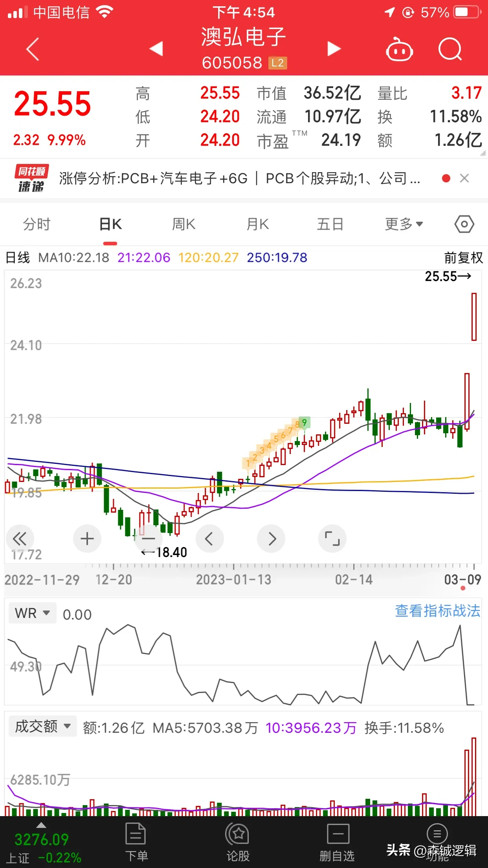Switch to next stock triangle arrow
The height and width of the screenshot is (868, 488).
point(334,49)
